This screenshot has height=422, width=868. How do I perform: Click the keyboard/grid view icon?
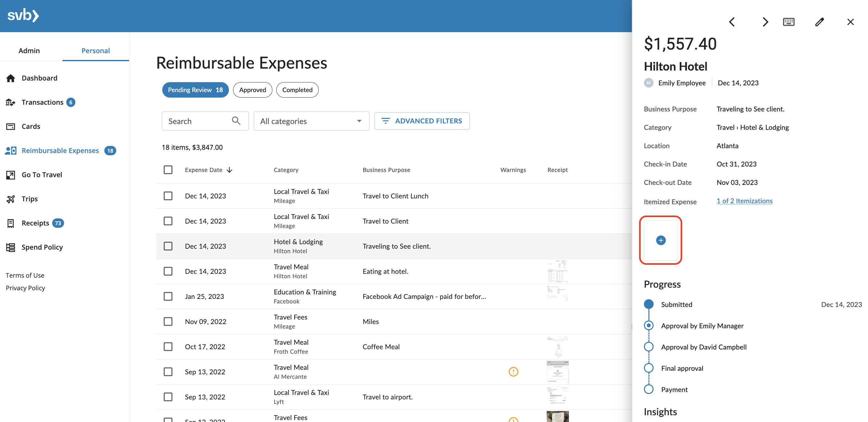(x=789, y=22)
